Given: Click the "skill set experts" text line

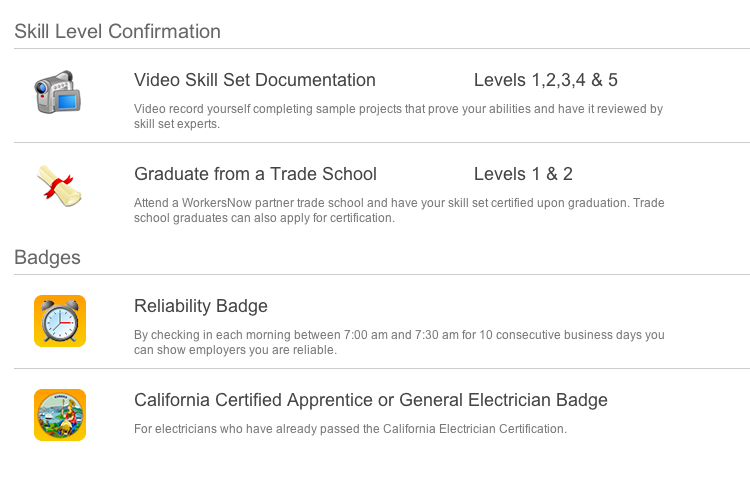Looking at the screenshot, I should tap(176, 124).
